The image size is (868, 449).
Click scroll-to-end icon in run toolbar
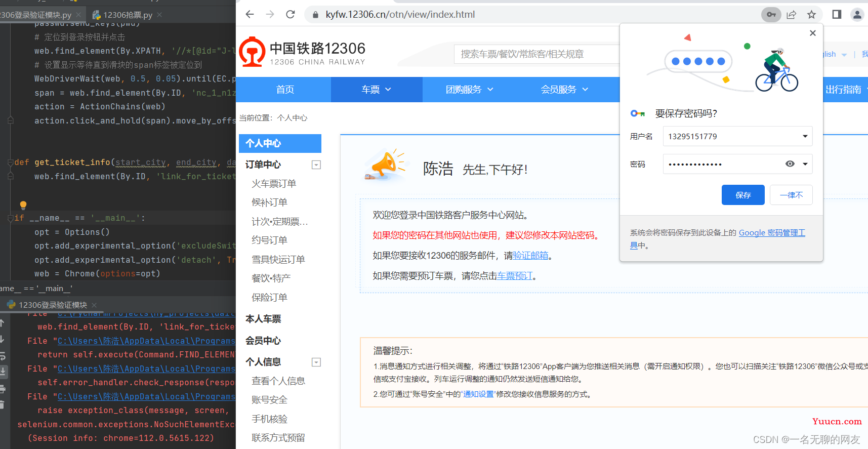(x=3, y=372)
